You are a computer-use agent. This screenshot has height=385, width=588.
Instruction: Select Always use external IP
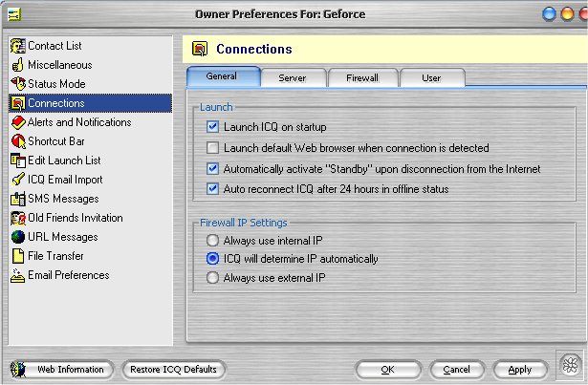pyautogui.click(x=212, y=278)
